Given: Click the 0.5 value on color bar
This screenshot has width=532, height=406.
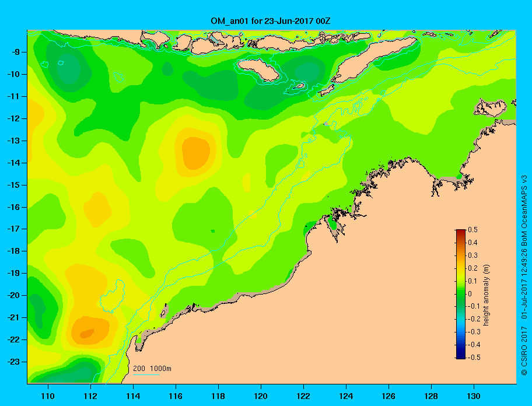Looking at the screenshot, I should click(x=473, y=230).
